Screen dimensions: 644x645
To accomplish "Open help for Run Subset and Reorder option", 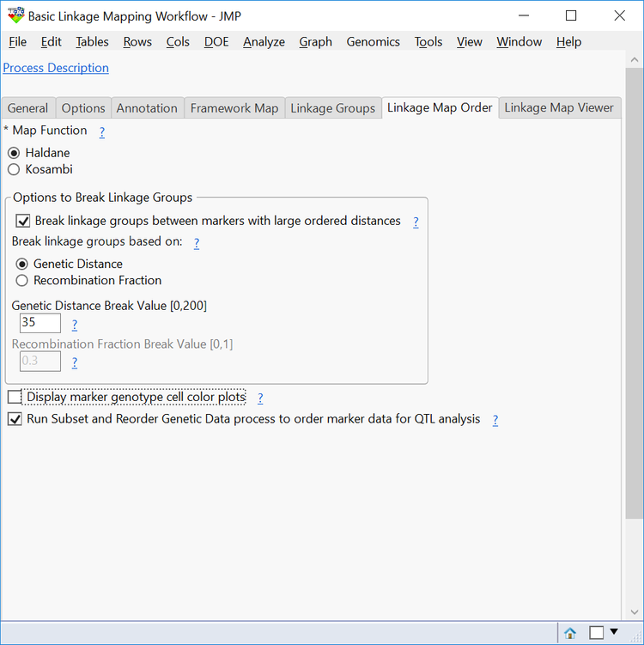I will (x=495, y=420).
